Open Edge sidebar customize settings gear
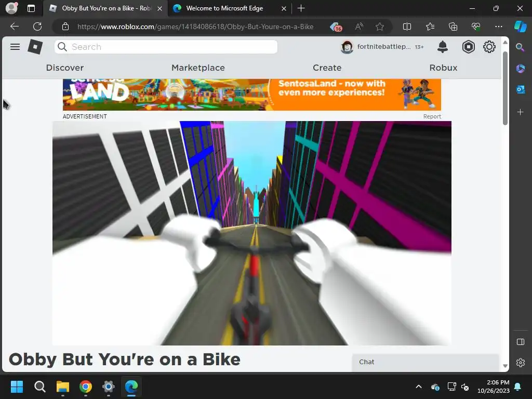 pyautogui.click(x=520, y=363)
